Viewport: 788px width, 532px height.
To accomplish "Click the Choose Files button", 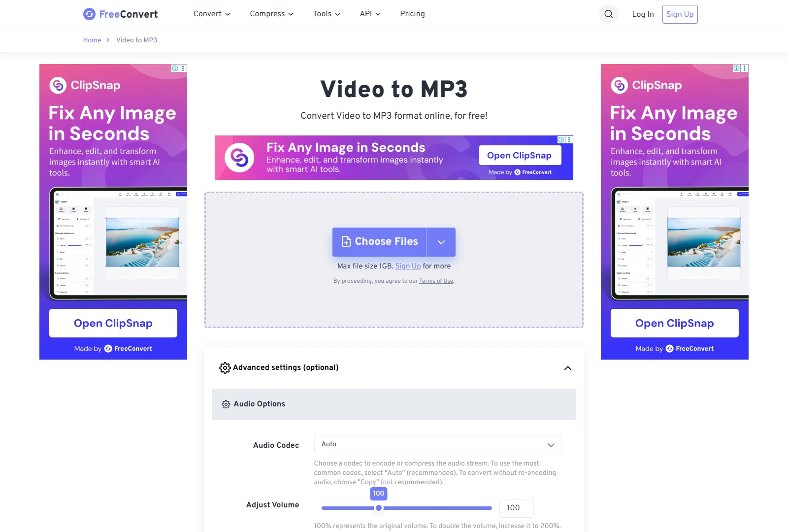I will click(x=379, y=242).
